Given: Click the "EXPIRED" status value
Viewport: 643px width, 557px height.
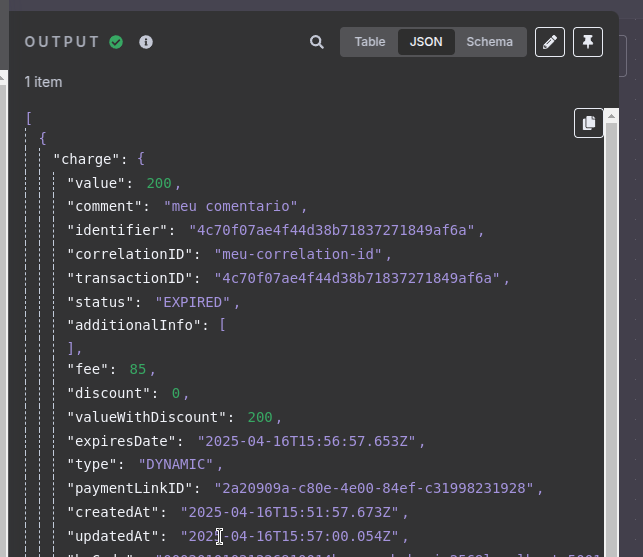Looking at the screenshot, I should point(192,302).
